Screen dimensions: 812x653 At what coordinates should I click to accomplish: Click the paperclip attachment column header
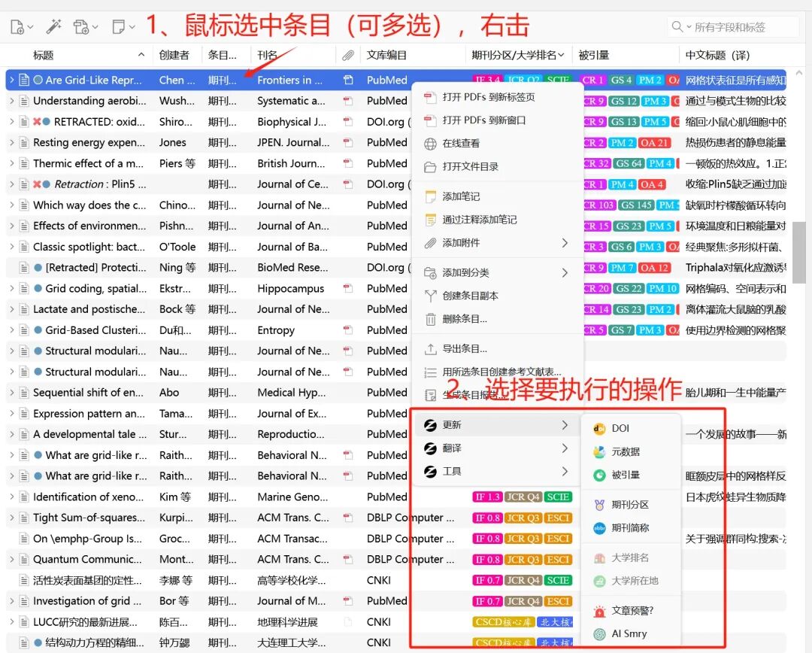(x=348, y=55)
